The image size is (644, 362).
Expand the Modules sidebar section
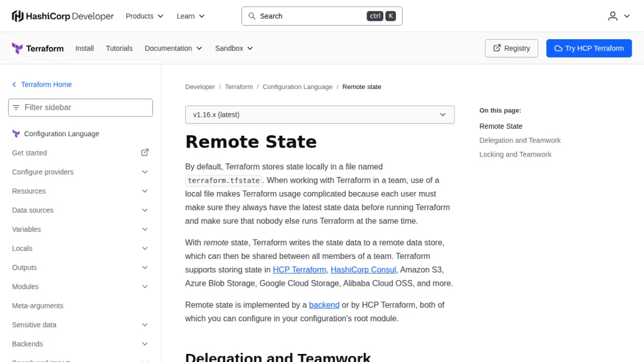80,287
